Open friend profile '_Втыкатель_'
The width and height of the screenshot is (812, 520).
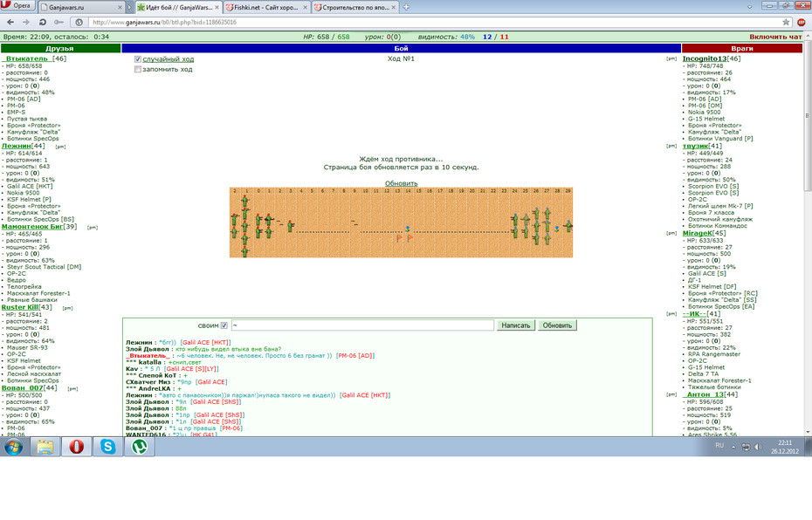point(26,58)
